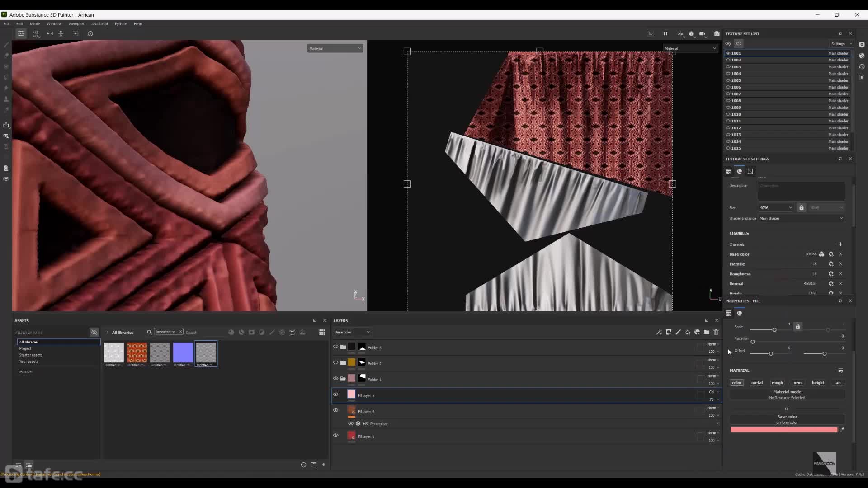Toggle horizontal mirror symmetry icon

[50, 33]
